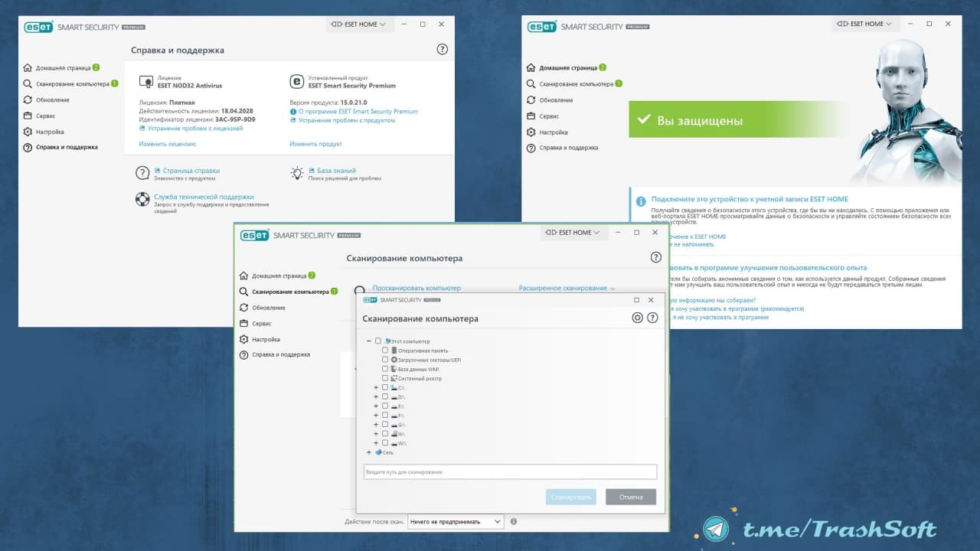The height and width of the screenshot is (551, 980).
Task: Click the ESET logo in the Вы защищены window
Action: 542,26
